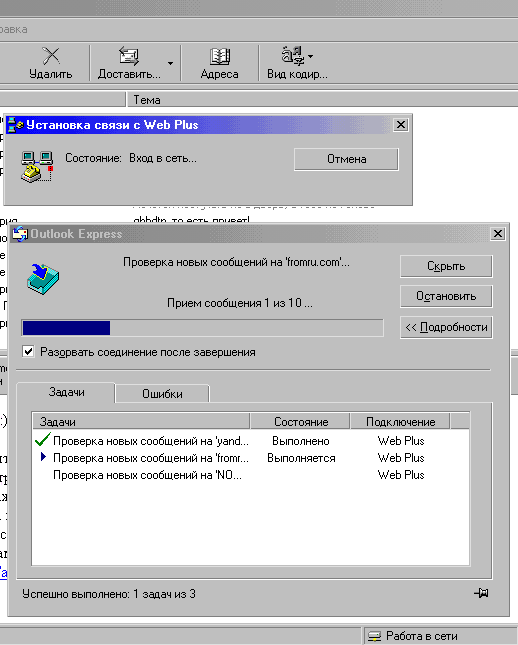Click the Скрыть button

point(446,266)
